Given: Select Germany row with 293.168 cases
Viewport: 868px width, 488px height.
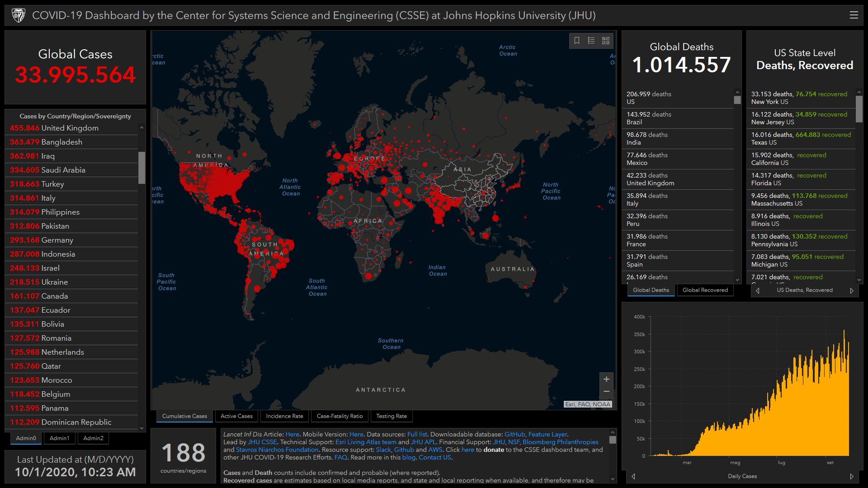Looking at the screenshot, I should 71,240.
